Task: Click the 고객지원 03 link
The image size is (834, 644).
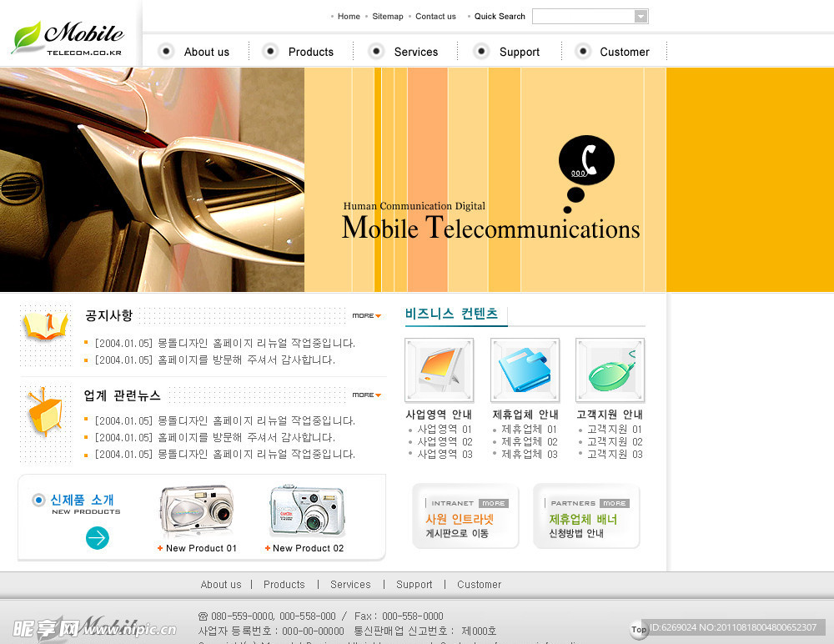Action: click(x=615, y=454)
